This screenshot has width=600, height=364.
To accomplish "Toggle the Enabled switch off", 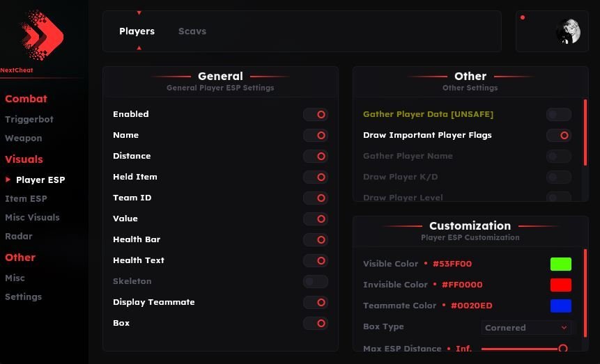I will [316, 115].
